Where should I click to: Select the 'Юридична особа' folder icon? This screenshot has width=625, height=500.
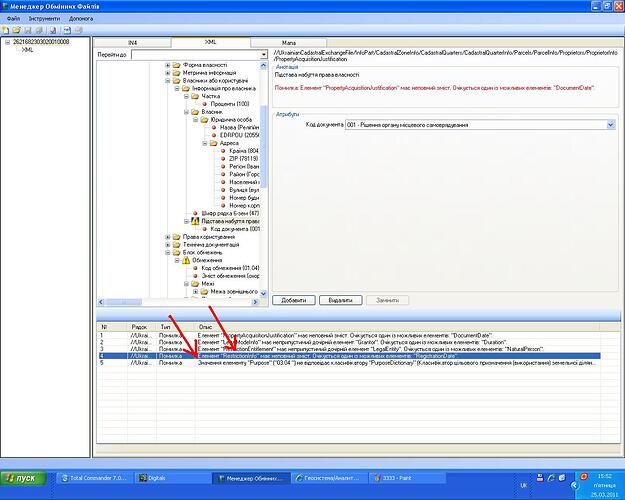(204, 120)
